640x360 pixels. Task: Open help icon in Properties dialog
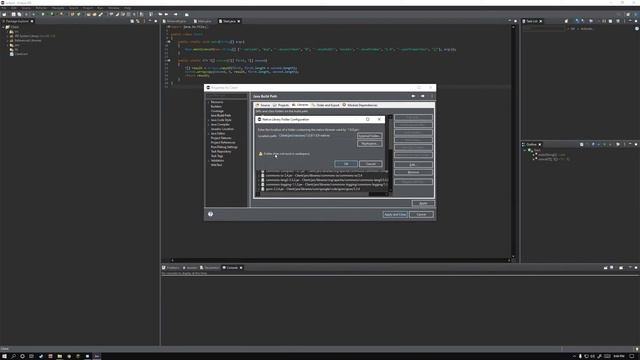(211, 214)
